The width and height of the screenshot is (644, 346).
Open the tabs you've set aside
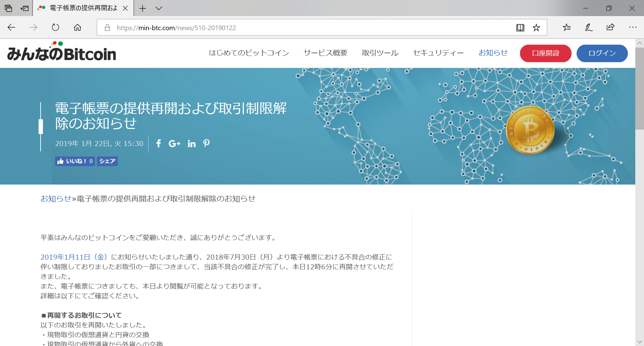pos(8,8)
